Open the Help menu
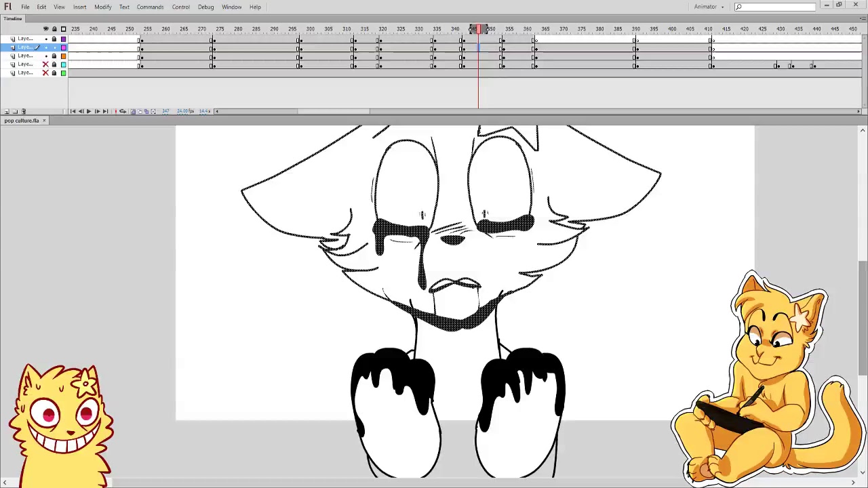This screenshot has height=488, width=868. 255,7
